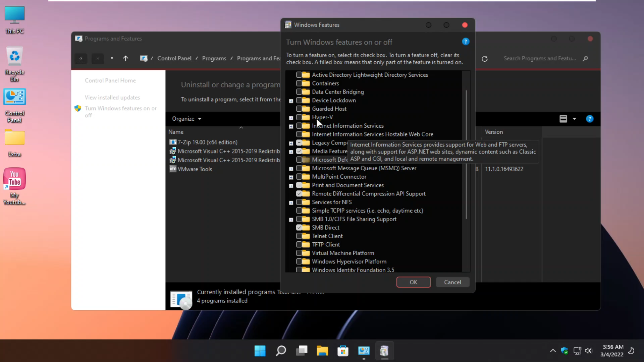Expand Internet Information Services node
644x362 pixels.
pos(291,126)
